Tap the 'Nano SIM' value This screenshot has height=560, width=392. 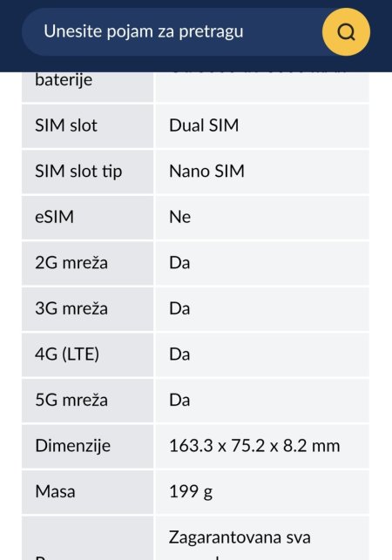pyautogui.click(x=206, y=171)
